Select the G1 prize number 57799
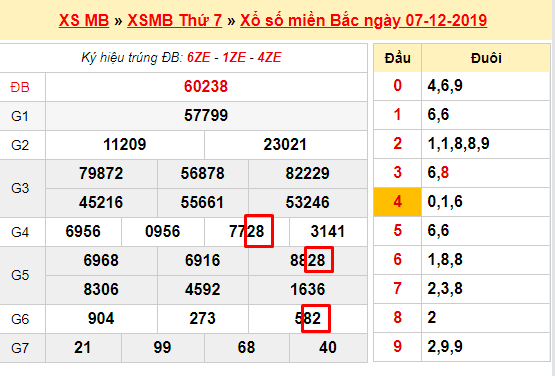This screenshot has height=376, width=555. (206, 115)
